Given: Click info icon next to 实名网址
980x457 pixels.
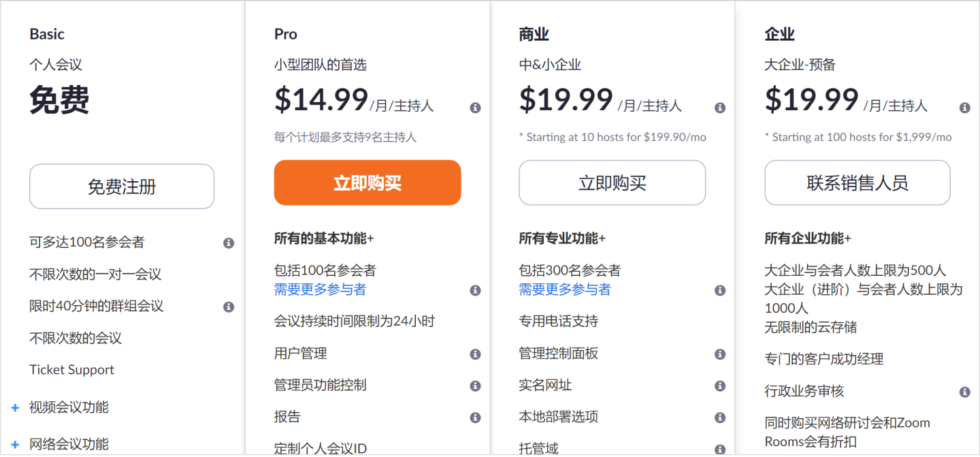Looking at the screenshot, I should tap(720, 386).
